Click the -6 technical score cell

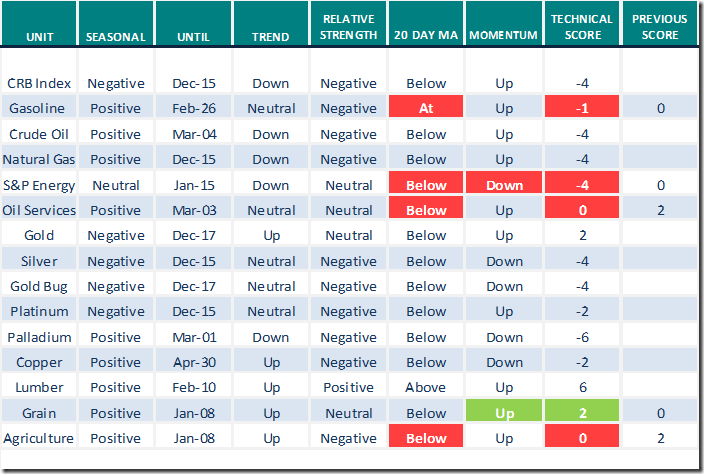pos(582,337)
